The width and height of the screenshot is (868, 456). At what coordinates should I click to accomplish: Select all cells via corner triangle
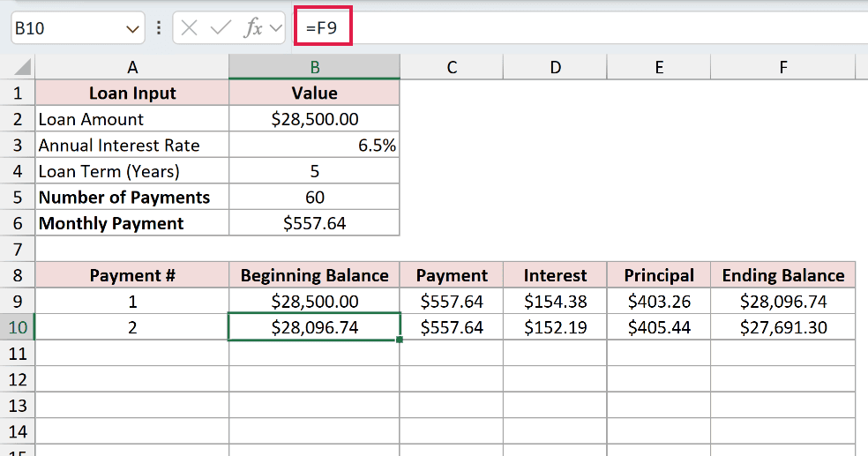click(22, 68)
